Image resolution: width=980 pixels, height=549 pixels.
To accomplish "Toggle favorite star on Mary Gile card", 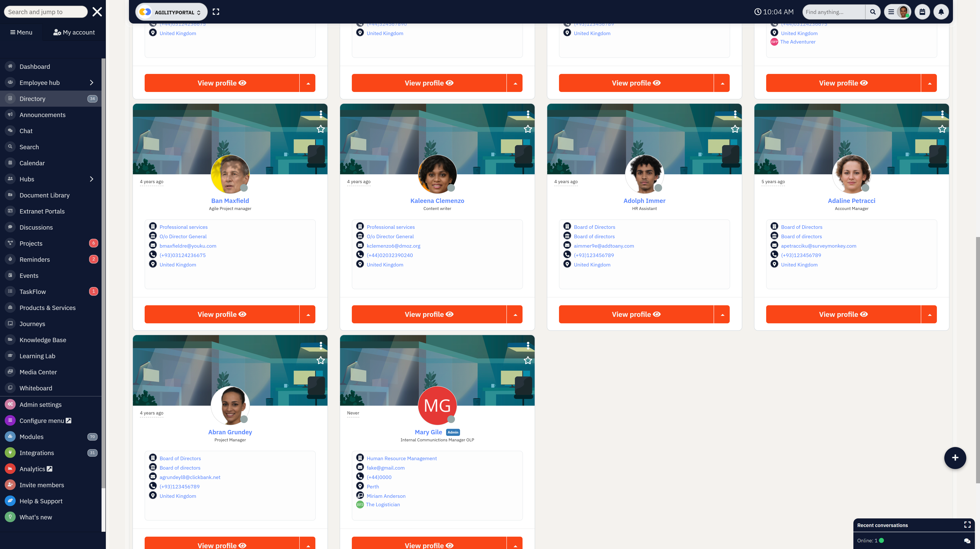I will pos(528,360).
